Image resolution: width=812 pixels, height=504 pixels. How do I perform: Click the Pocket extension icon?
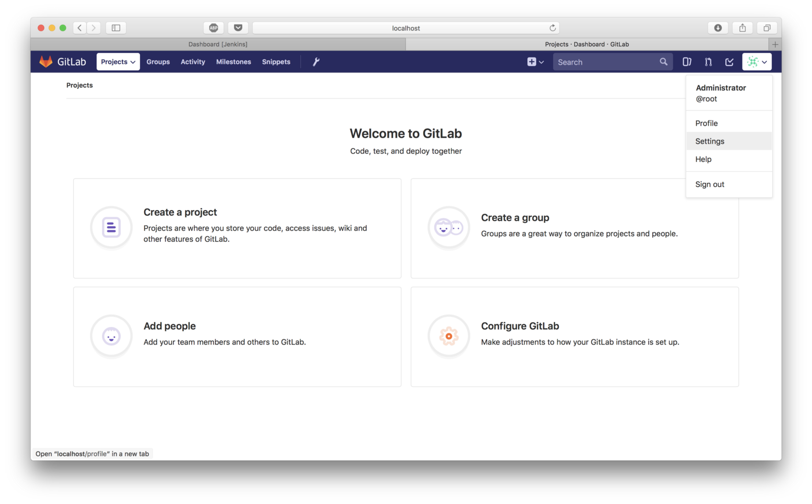(x=238, y=28)
